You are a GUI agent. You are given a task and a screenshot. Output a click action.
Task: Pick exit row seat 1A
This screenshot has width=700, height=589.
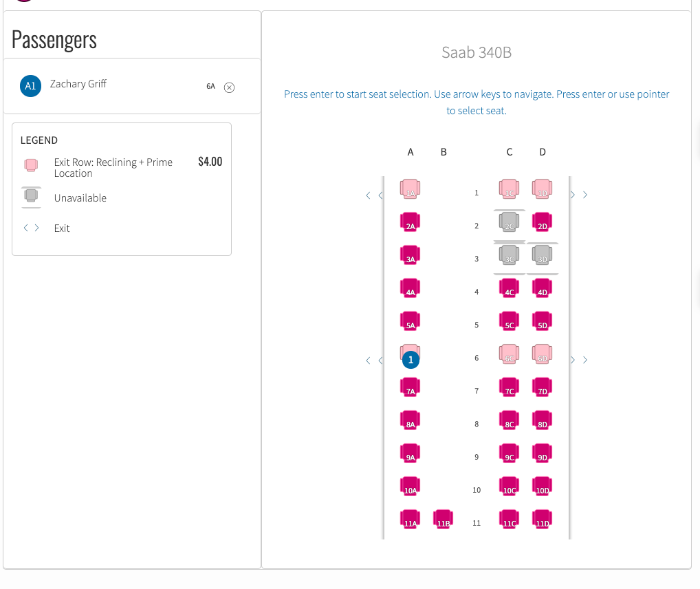411,189
